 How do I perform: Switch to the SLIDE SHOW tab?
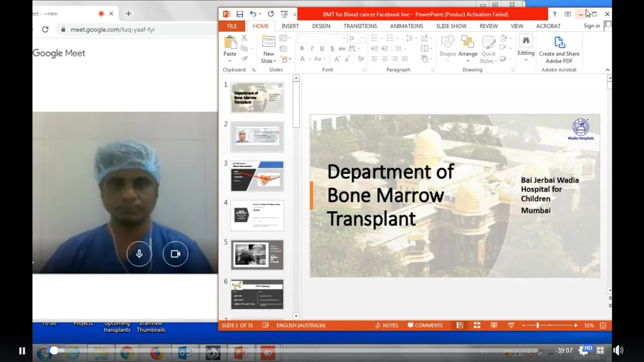click(451, 26)
